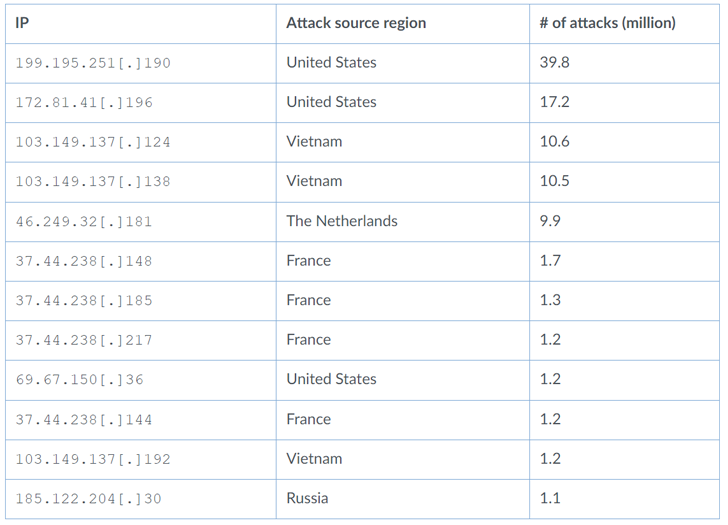Click the Attack source region header
Viewport: 728px width, 525px height.
coord(356,23)
